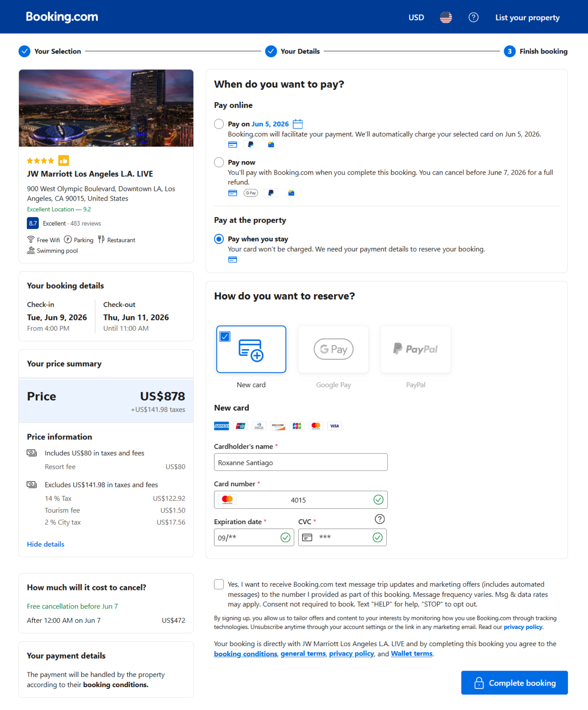Click the Cardholder's name field
The height and width of the screenshot is (710, 588).
point(301,462)
